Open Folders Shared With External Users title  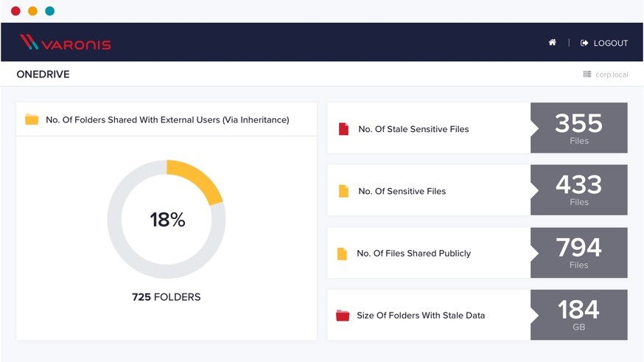[167, 119]
